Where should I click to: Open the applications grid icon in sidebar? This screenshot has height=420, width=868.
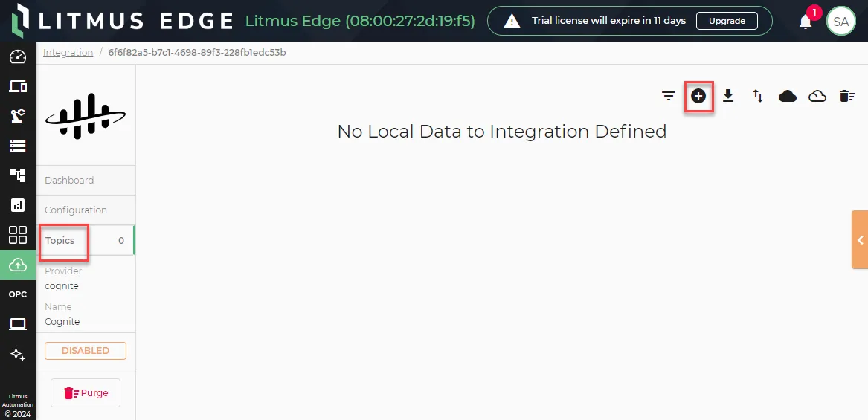click(x=18, y=235)
